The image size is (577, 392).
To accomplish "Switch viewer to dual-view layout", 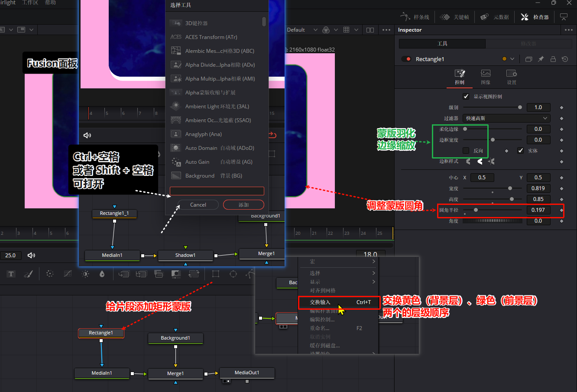I will pyautogui.click(x=370, y=30).
